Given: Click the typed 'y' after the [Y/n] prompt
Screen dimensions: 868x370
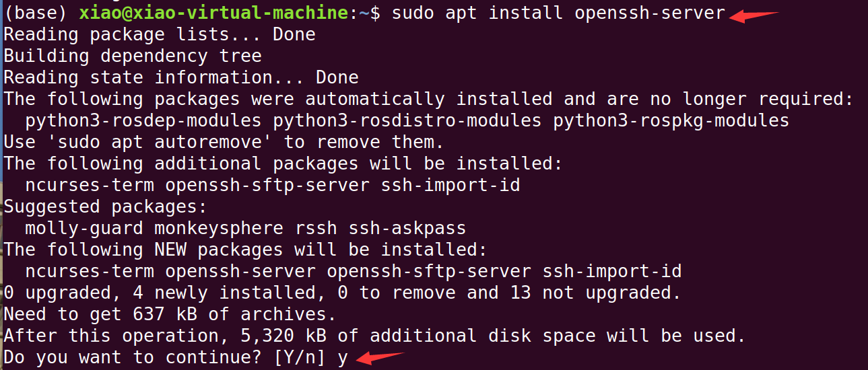Looking at the screenshot, I should click(343, 357).
